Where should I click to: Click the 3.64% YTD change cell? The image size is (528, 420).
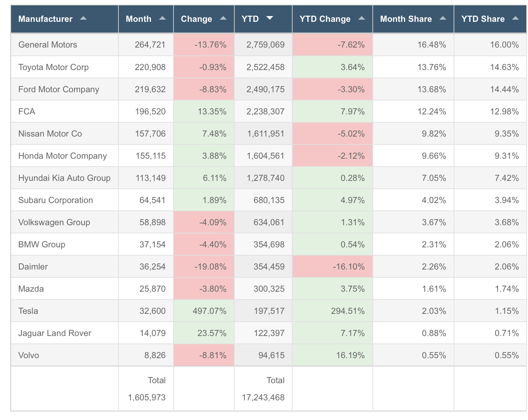point(333,67)
